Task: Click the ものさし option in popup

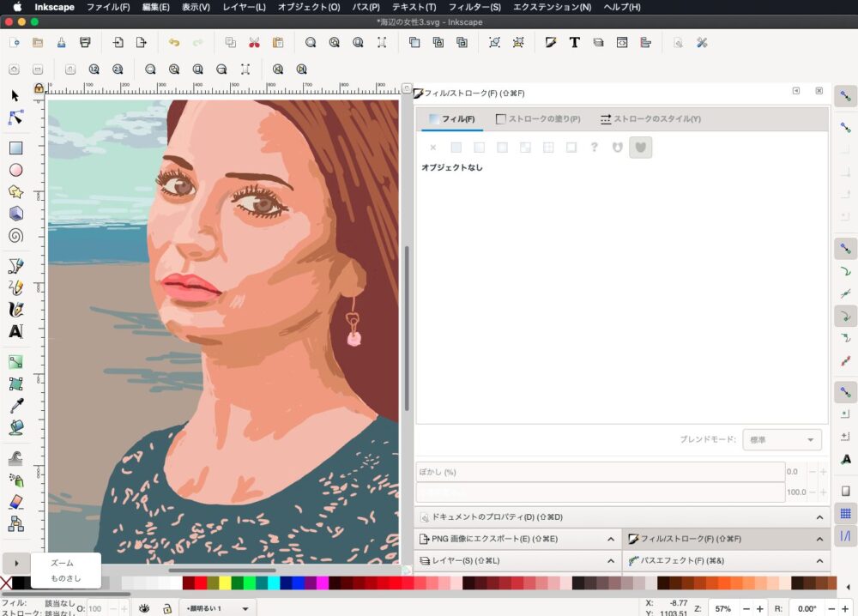Action: [66, 578]
